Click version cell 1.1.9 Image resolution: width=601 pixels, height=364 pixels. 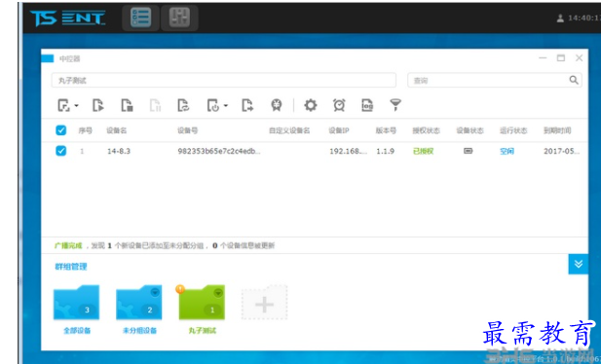click(x=385, y=152)
